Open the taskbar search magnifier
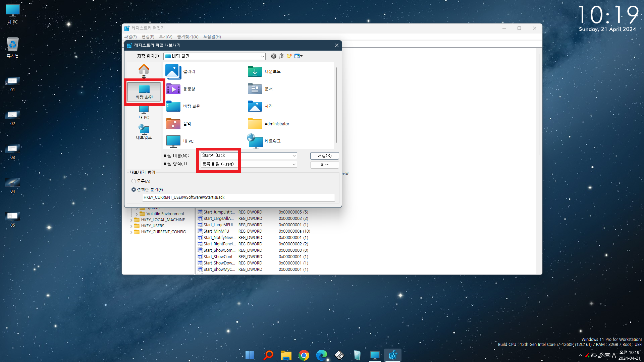Screen dimensions: 644x362 point(268,355)
